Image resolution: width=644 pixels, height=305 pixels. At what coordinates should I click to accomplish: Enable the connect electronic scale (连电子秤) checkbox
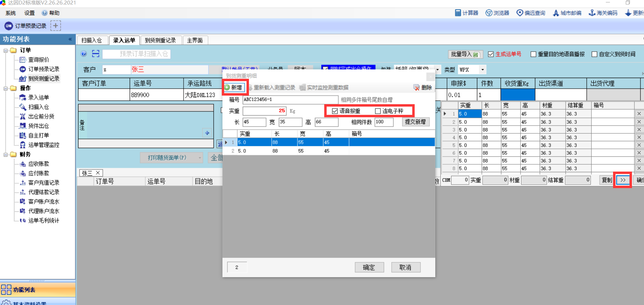pos(378,111)
